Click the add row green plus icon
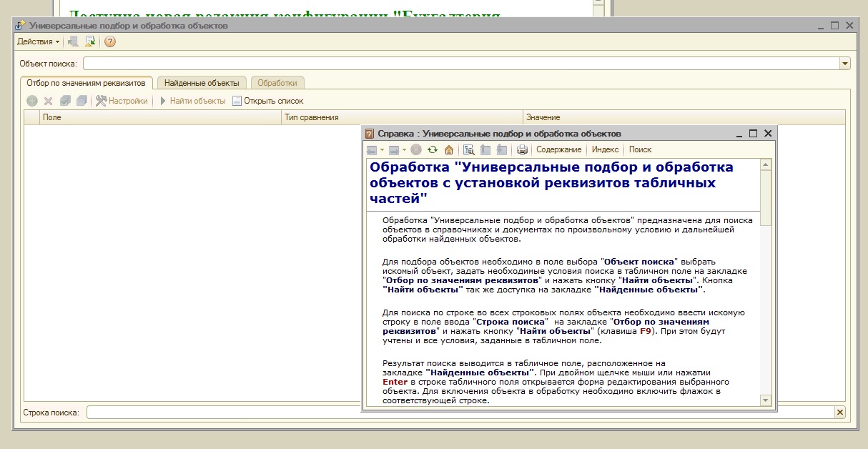 coord(32,102)
